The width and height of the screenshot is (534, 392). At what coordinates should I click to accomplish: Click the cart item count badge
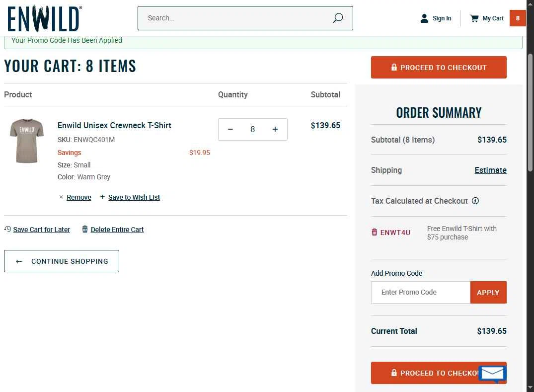coord(517,18)
